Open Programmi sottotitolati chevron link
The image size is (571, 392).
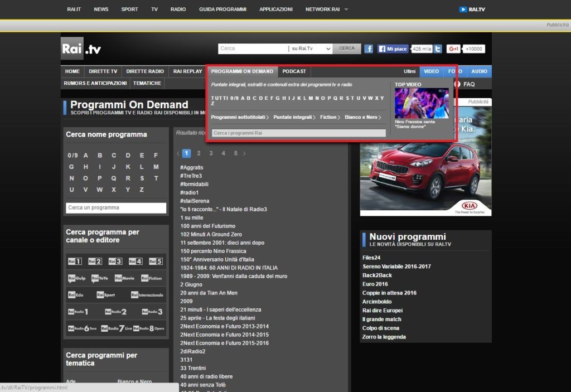coord(240,117)
